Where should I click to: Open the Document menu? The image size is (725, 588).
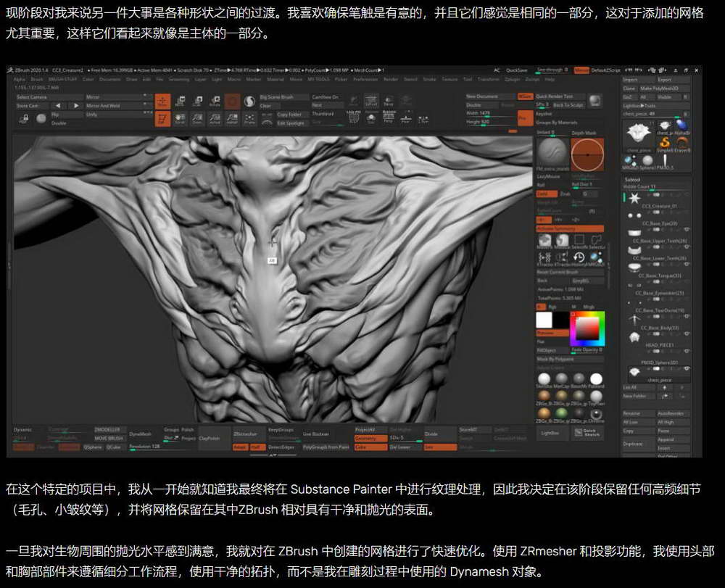click(109, 80)
